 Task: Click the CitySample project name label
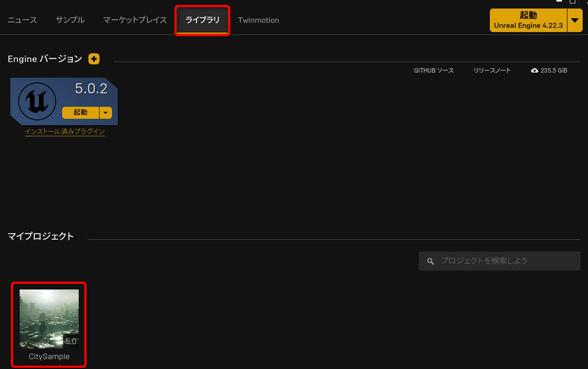49,357
